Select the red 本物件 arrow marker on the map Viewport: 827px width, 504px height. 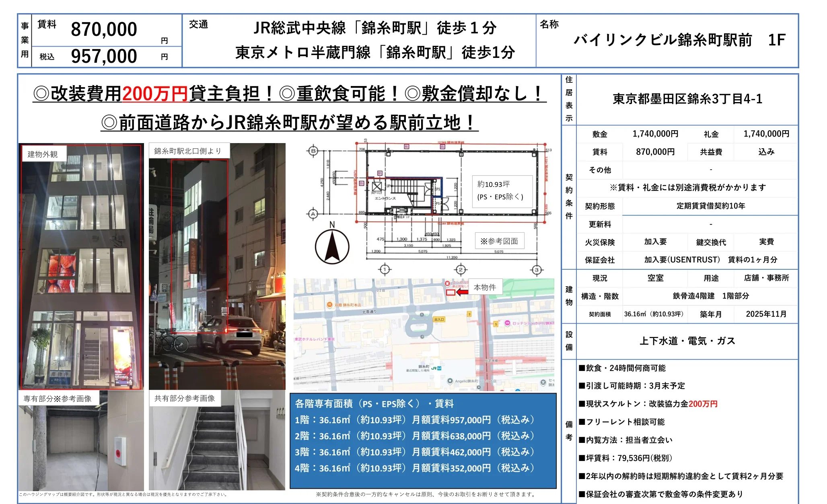coord(462,292)
